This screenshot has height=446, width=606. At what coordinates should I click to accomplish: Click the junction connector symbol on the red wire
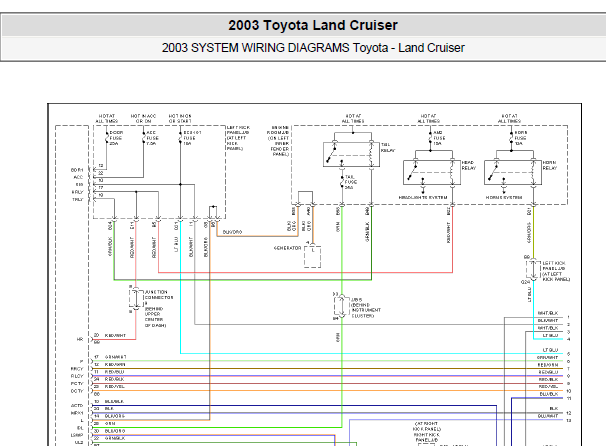pyautogui.click(x=136, y=298)
